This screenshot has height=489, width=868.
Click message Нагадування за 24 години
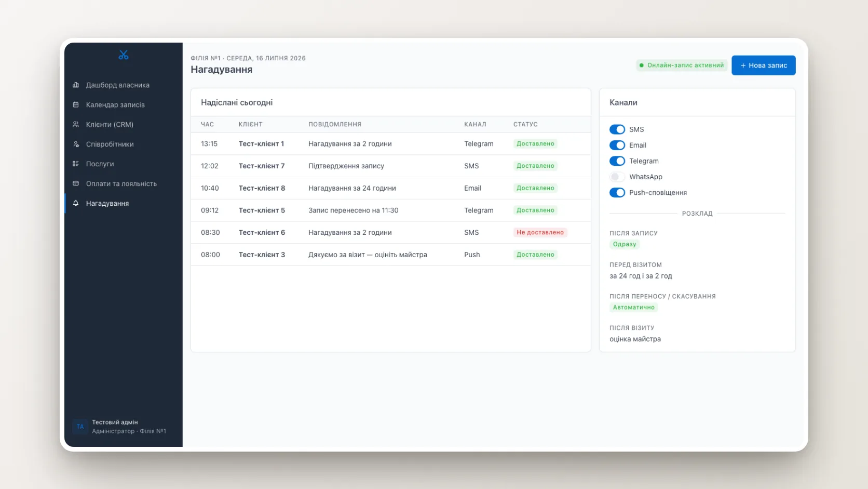(352, 188)
